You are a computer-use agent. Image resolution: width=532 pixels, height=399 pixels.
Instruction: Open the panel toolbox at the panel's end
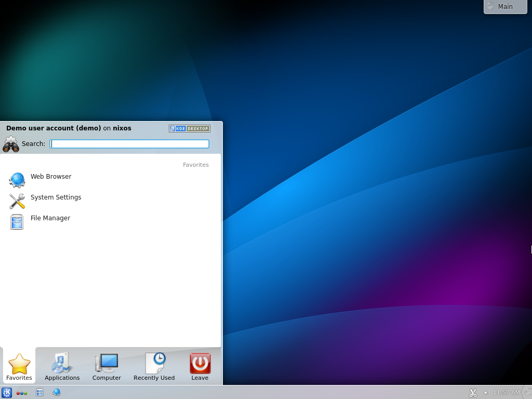(528, 393)
